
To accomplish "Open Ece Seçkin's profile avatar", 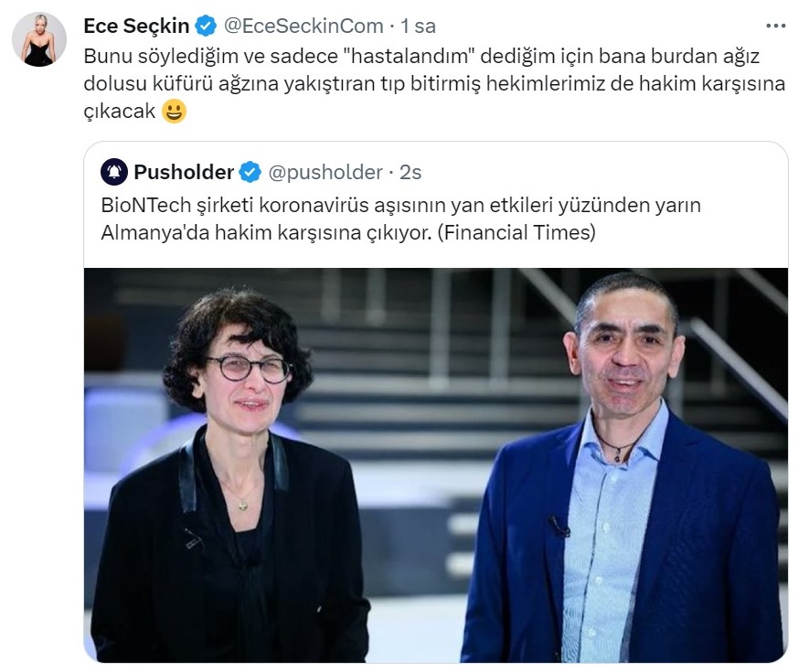I will (x=39, y=39).
